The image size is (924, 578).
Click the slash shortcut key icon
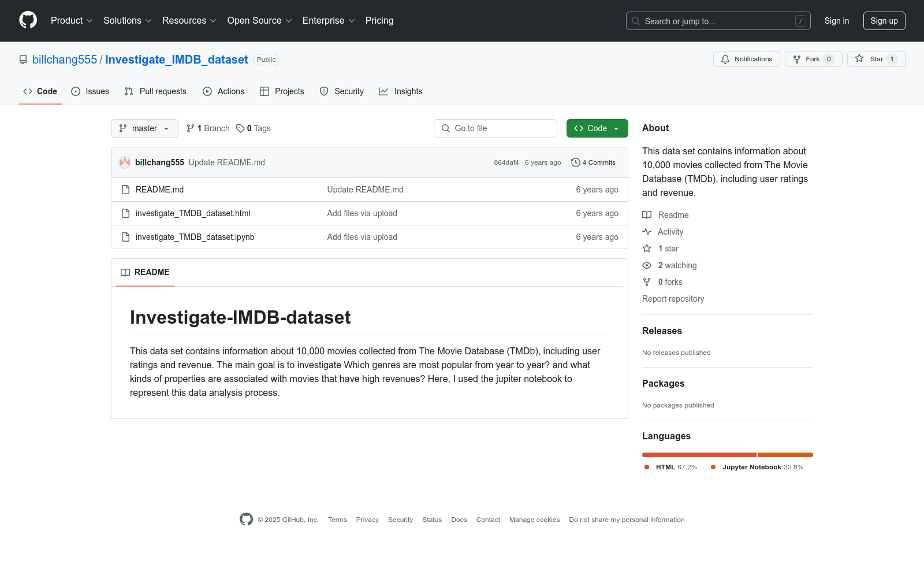point(800,21)
